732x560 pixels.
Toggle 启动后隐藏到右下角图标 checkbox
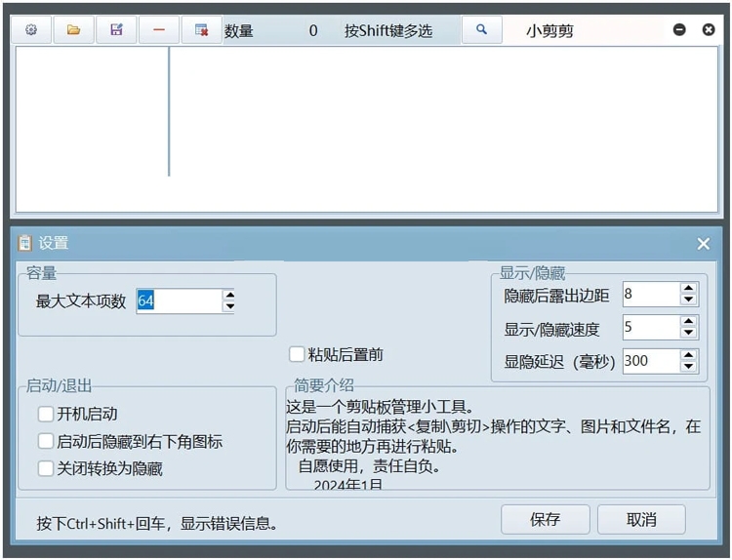[x=46, y=442]
